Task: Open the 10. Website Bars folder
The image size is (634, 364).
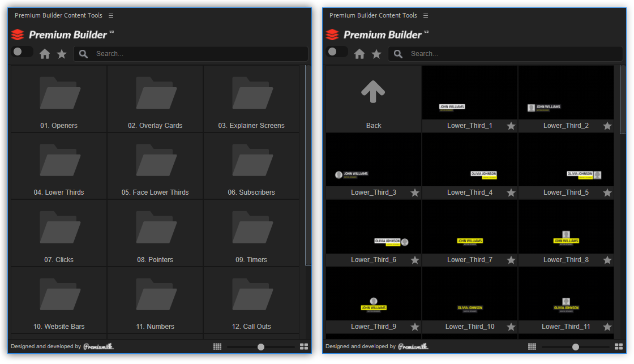Action: 59,300
